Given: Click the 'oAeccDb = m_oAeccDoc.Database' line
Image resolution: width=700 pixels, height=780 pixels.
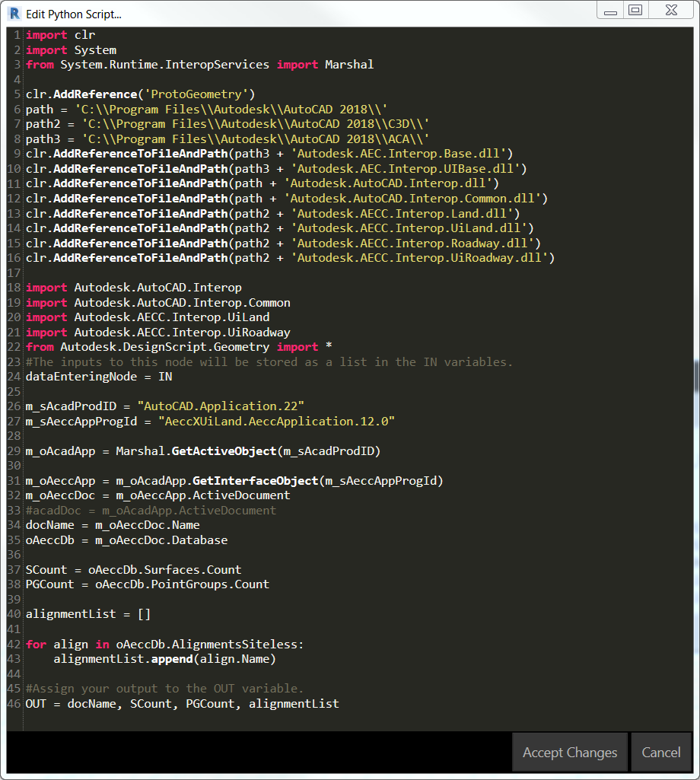Looking at the screenshot, I should (126, 540).
